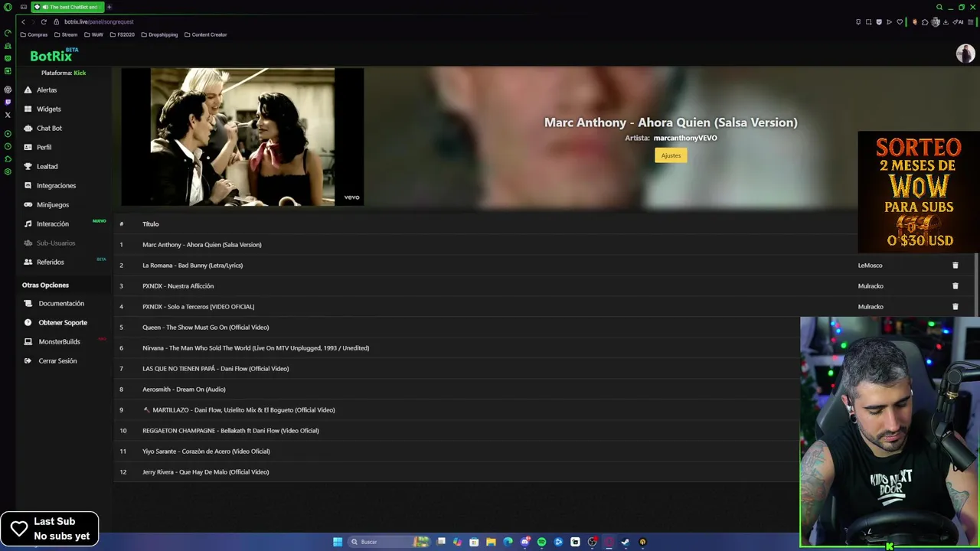Image resolution: width=980 pixels, height=551 pixels.
Task: Switch to The best ChatBot tab
Action: pyautogui.click(x=67, y=7)
